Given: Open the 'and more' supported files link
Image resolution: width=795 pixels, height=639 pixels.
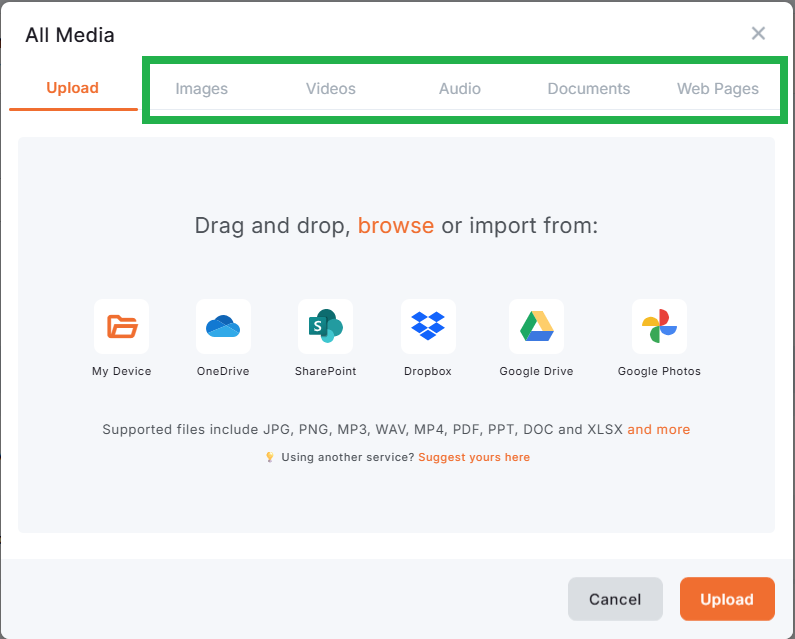Looking at the screenshot, I should (x=658, y=429).
